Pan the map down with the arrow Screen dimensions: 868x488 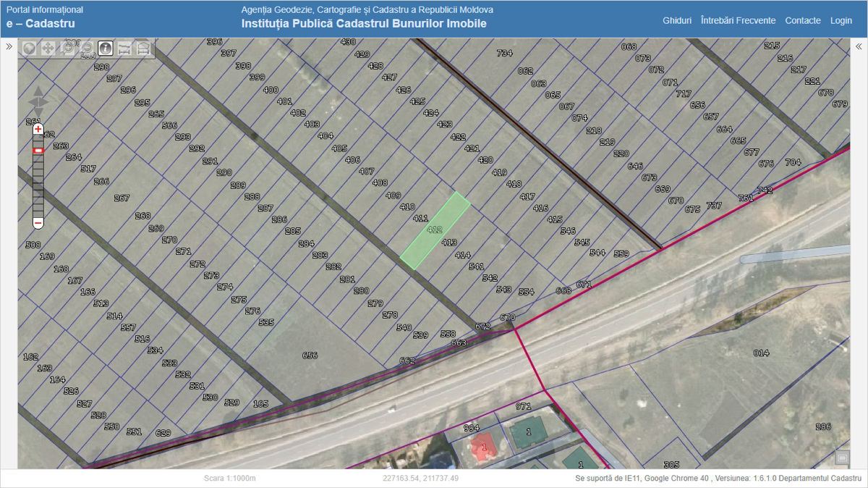pos(38,113)
